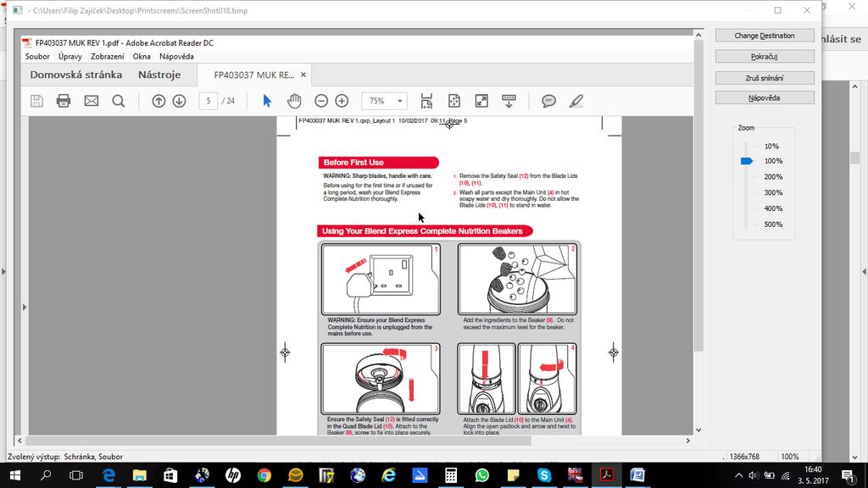The width and height of the screenshot is (868, 488).
Task: Click the Zruš snímání button
Action: coord(765,78)
